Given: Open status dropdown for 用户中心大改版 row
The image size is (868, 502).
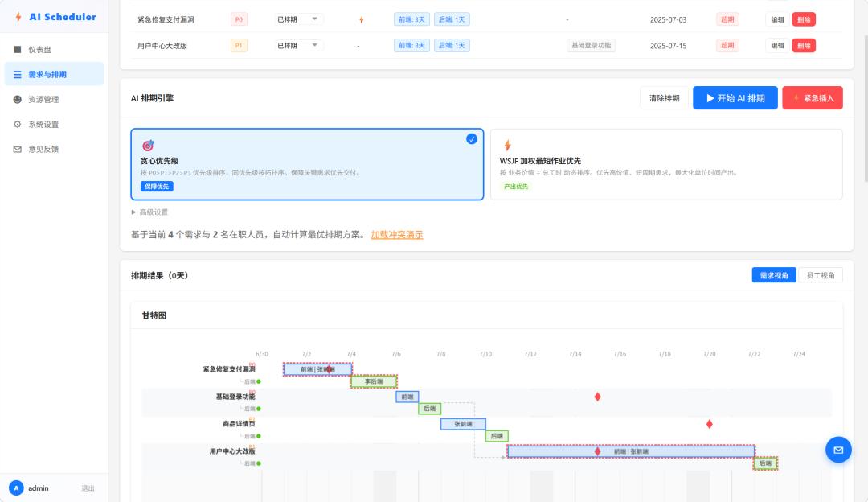Looking at the screenshot, I should coord(298,45).
